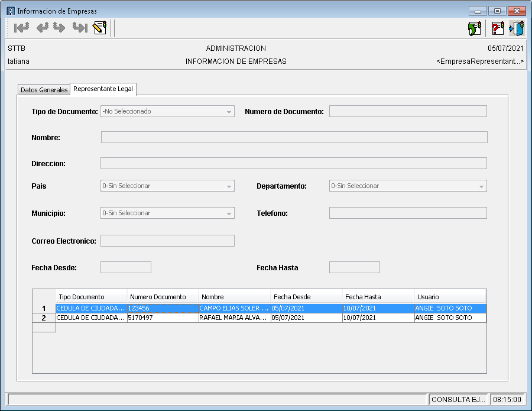Expand the Tipo de Documento dropdown
Image resolution: width=532 pixels, height=411 pixels.
[x=228, y=112]
